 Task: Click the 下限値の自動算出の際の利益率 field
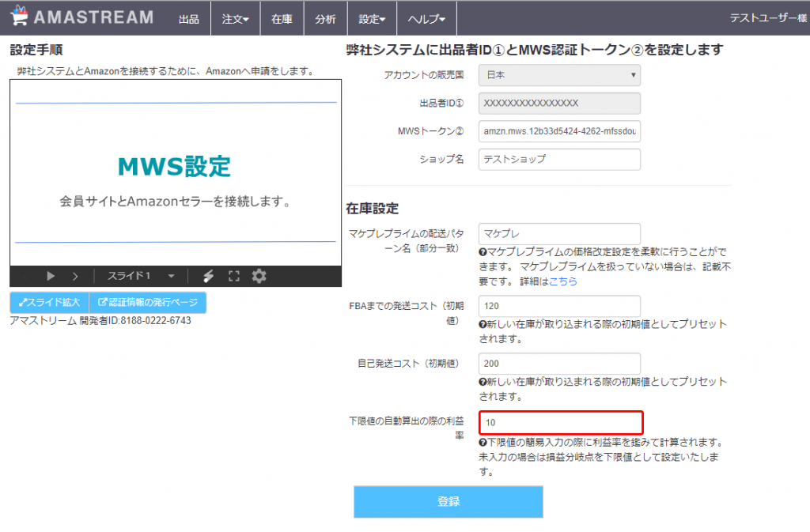coord(561,423)
